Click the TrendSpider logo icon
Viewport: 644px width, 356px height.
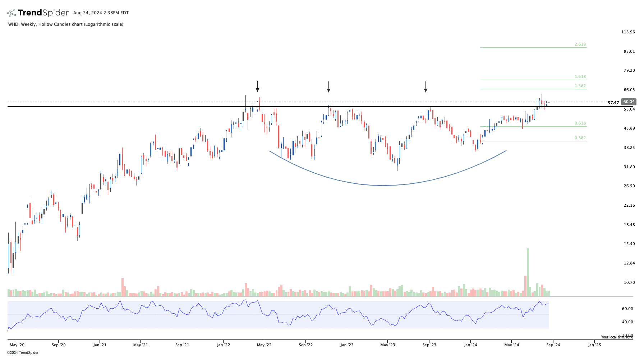pos(11,13)
